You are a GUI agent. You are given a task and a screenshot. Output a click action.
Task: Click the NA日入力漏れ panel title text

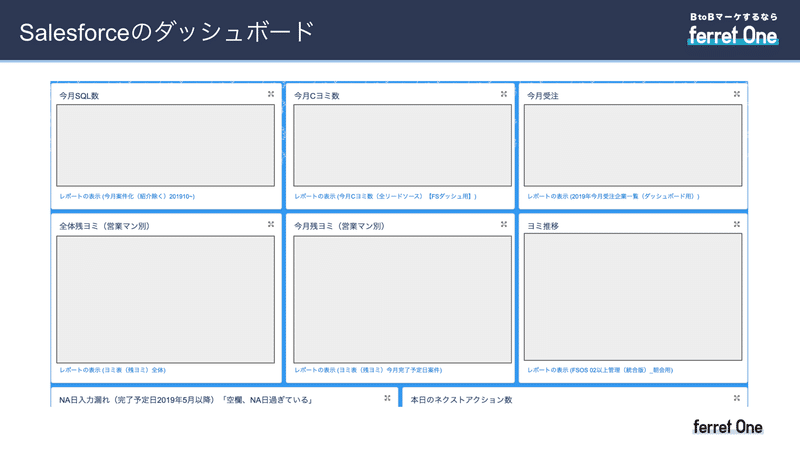pos(186,400)
